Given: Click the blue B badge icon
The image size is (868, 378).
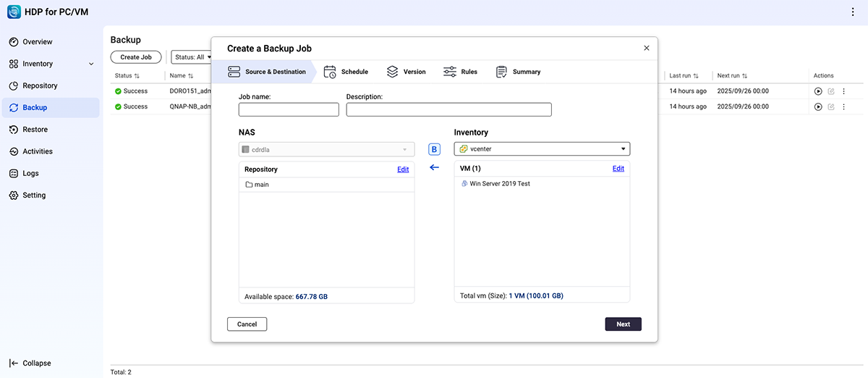Looking at the screenshot, I should [x=434, y=149].
